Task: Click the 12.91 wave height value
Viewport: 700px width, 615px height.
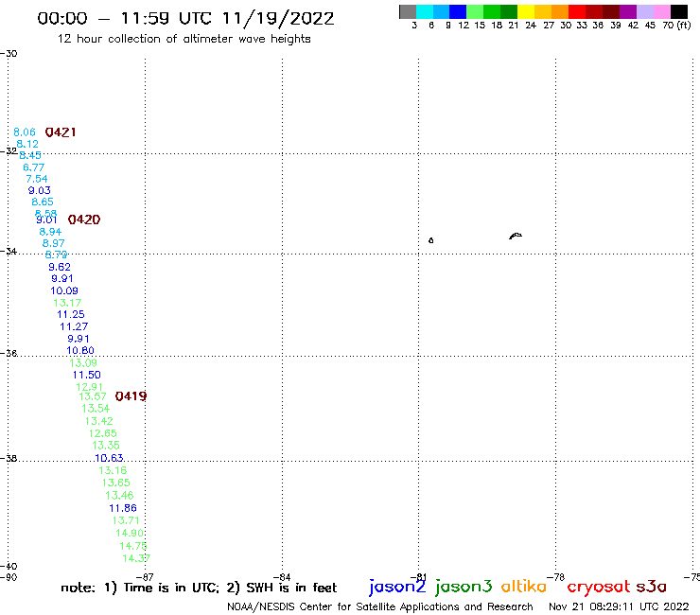Action: point(89,387)
